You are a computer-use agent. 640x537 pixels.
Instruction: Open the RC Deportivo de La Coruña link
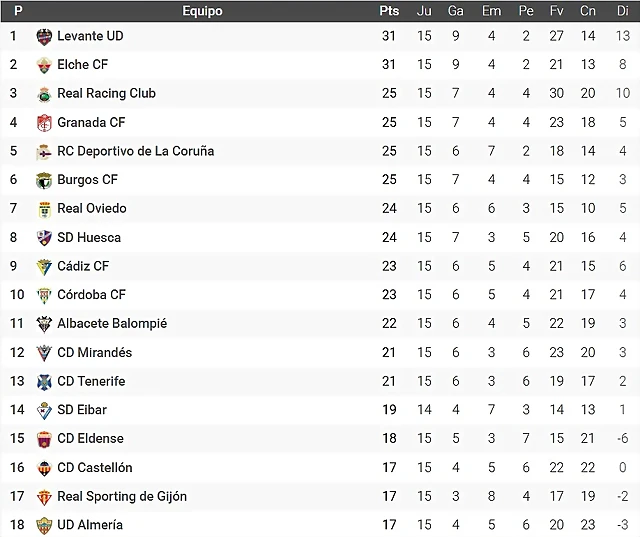coord(136,151)
